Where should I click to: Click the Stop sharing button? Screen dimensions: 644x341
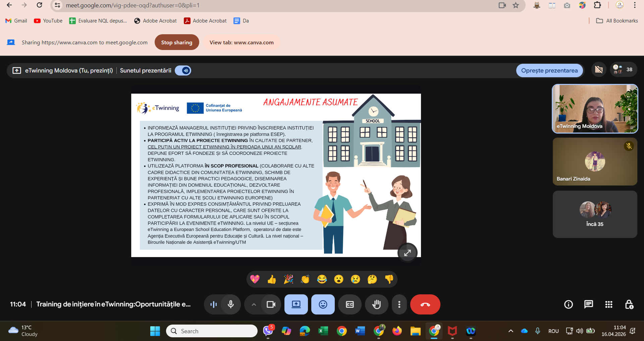(176, 42)
